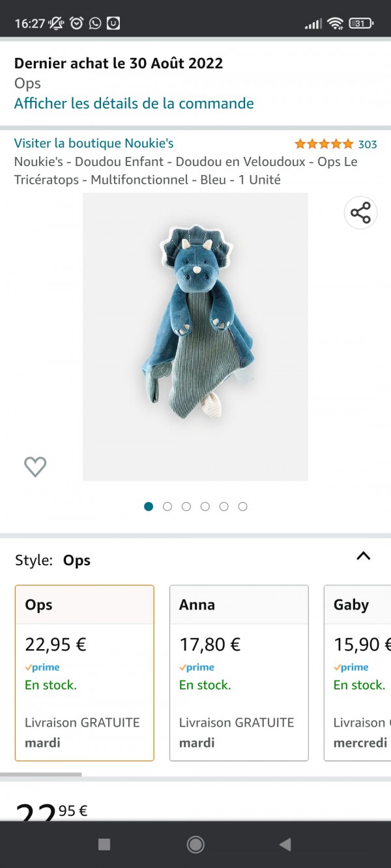Select the Ops style card

[85, 673]
